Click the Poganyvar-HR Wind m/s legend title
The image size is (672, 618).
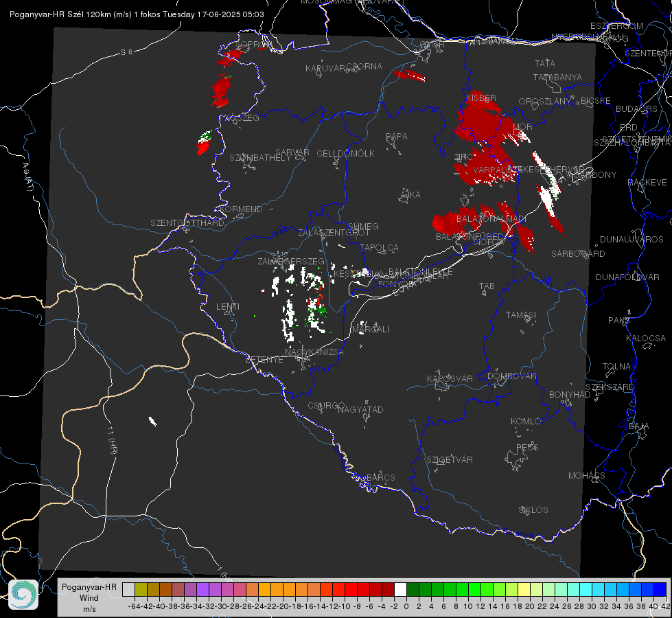pyautogui.click(x=89, y=598)
